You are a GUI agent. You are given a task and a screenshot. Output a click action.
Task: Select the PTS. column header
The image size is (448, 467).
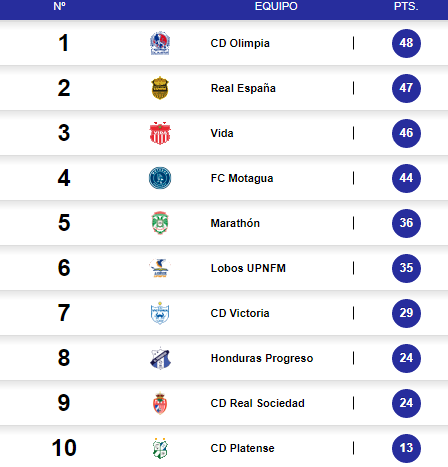tap(406, 6)
